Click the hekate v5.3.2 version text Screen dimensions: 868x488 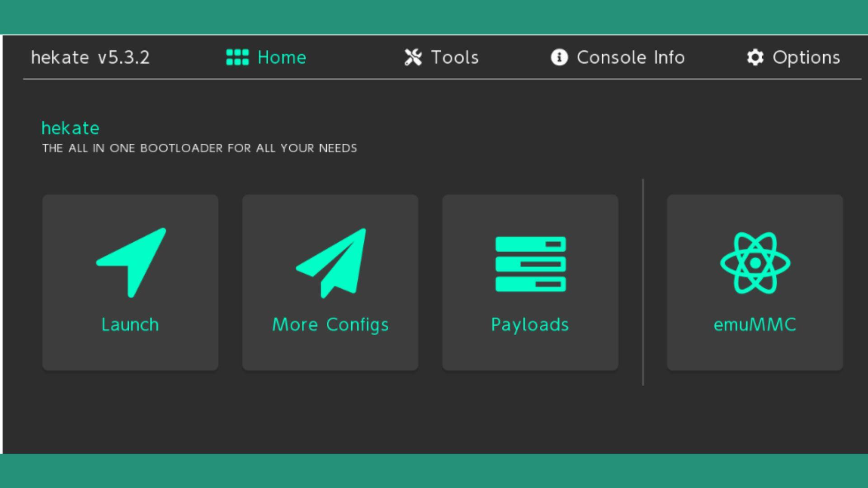click(x=90, y=57)
